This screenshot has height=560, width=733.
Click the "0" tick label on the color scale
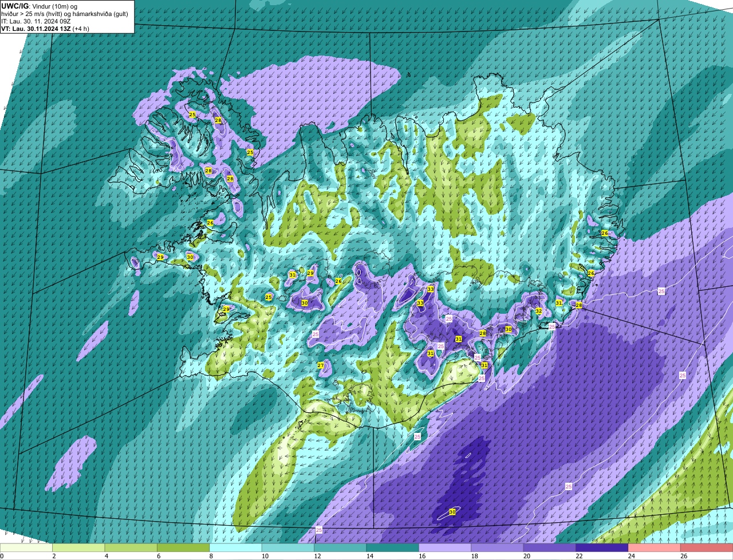click(x=2, y=556)
